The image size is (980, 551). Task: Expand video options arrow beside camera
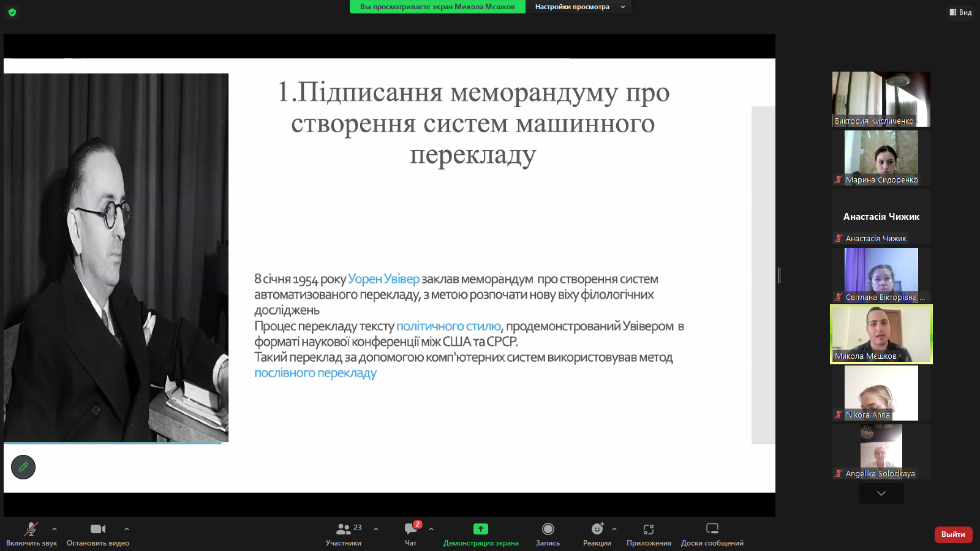click(127, 529)
